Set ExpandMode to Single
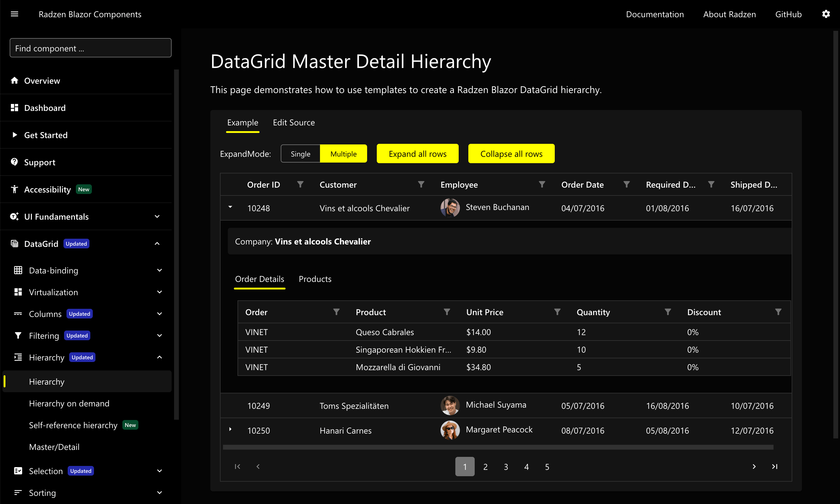840x504 pixels. tap(300, 154)
